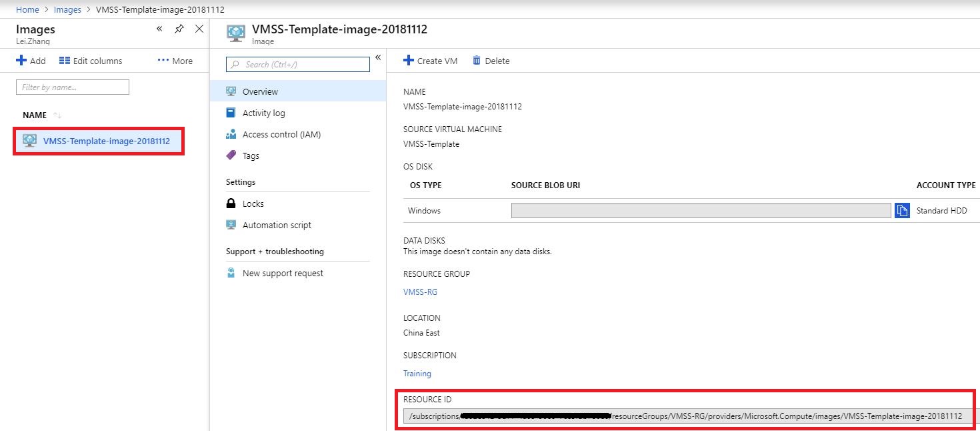The image size is (980, 431).
Task: Focus the Filter by name field
Action: pyautogui.click(x=73, y=87)
